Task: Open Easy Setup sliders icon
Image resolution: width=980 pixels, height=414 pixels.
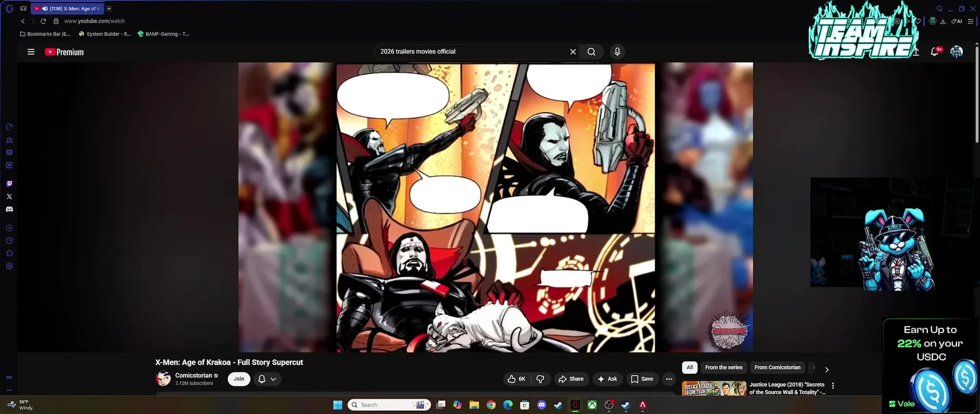Action: click(x=971, y=21)
